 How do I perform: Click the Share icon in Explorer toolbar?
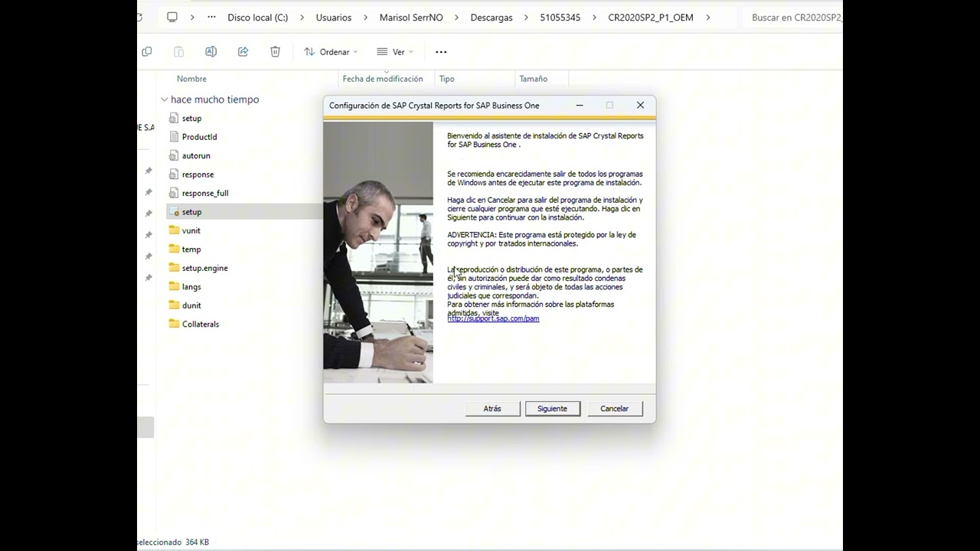pyautogui.click(x=243, y=51)
